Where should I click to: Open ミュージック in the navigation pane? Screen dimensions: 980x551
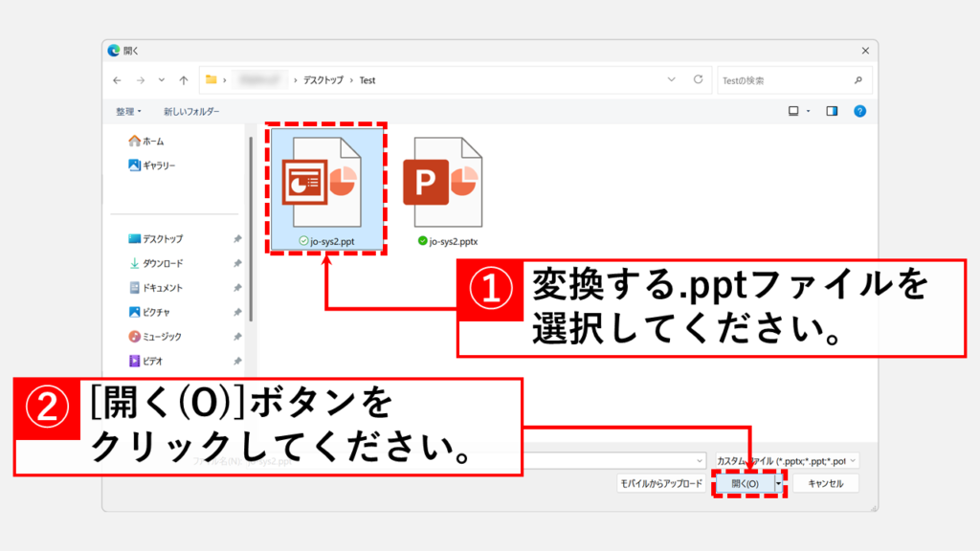155,336
